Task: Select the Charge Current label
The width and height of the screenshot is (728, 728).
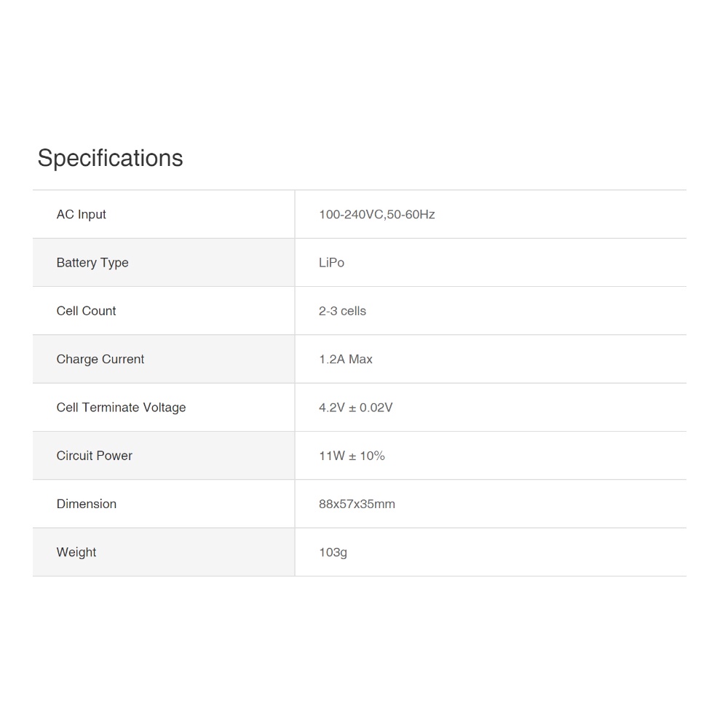Action: click(100, 359)
